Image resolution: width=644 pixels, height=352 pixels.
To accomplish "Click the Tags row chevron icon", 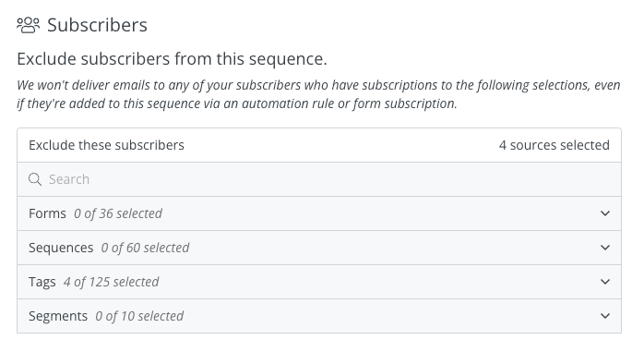I will 605,282.
